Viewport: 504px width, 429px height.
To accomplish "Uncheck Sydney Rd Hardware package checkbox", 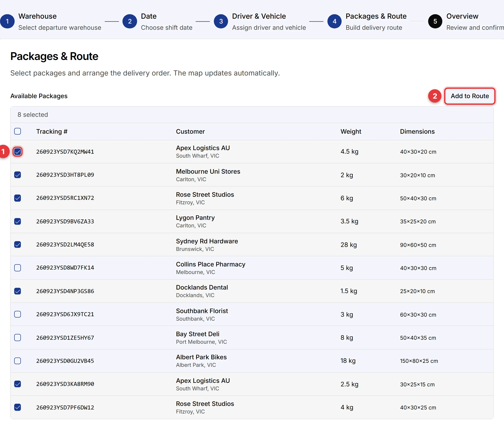I will click(18, 244).
